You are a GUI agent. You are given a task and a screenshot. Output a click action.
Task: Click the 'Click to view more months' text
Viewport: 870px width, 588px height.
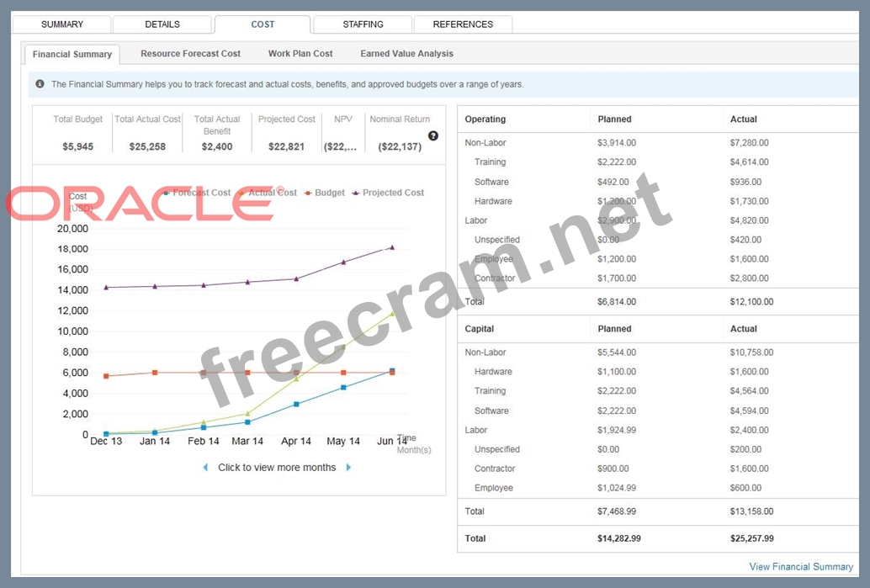pyautogui.click(x=277, y=468)
